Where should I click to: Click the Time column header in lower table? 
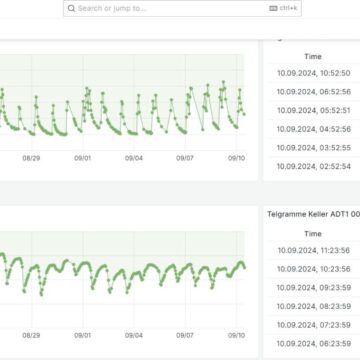coord(313,234)
